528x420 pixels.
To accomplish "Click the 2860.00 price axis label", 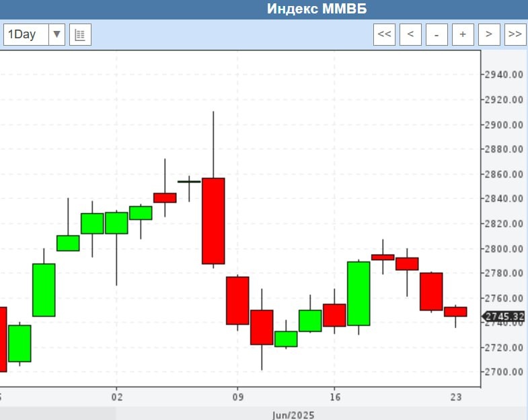I will (504, 174).
